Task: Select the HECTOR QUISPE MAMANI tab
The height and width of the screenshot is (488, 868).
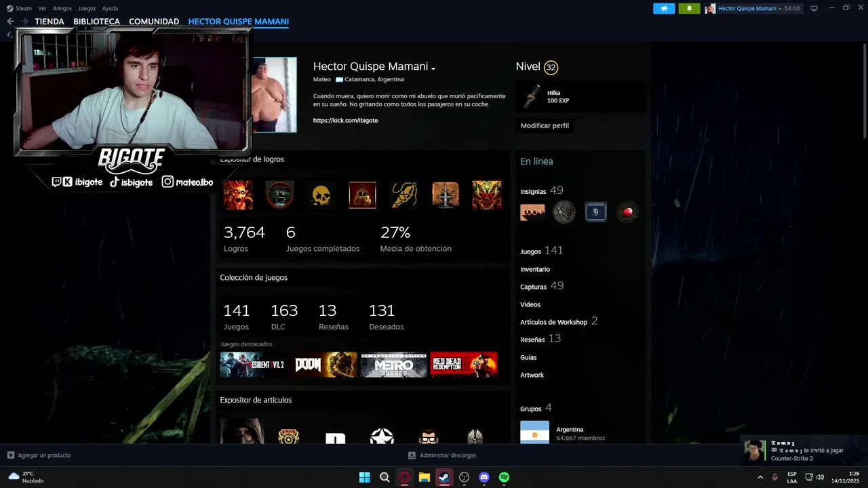Action: coord(238,22)
